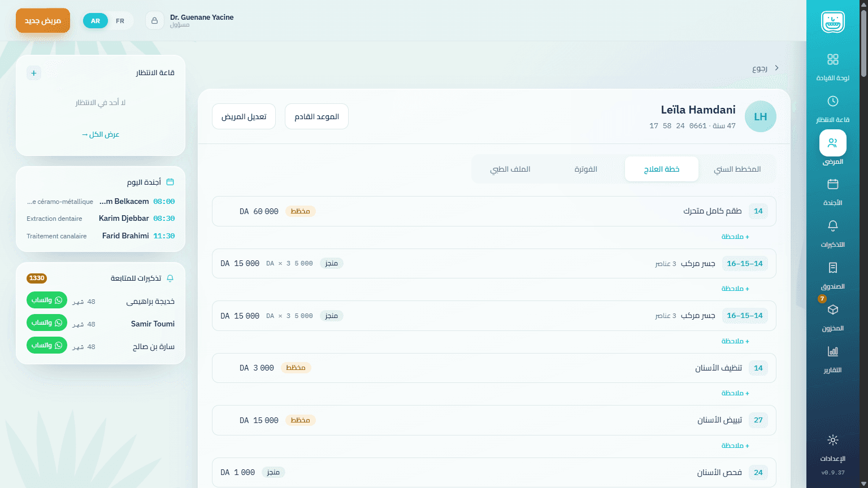The image size is (868, 488).
Task: Open Karim Djebbar's 08:30 appointment
Action: 101,219
